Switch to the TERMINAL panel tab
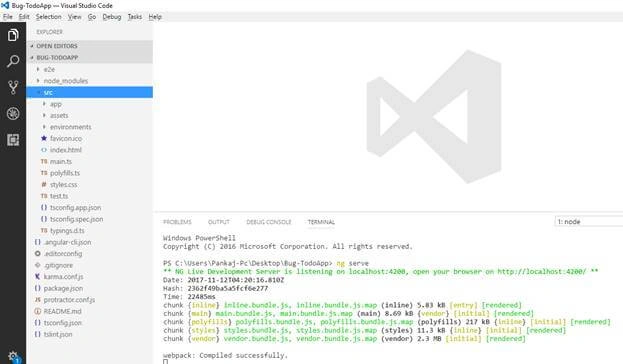Viewport: 623px width, 364px height. pos(321,222)
